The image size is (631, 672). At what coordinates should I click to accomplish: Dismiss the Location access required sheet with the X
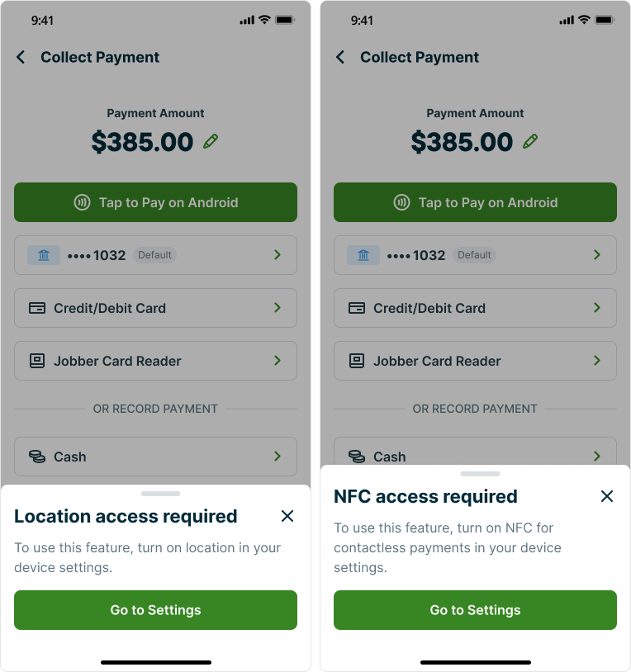287,515
